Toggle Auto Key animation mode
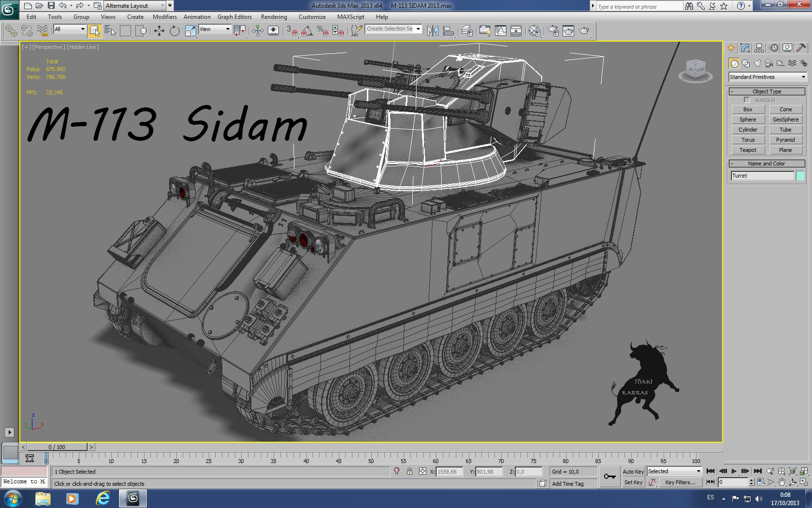 pyautogui.click(x=633, y=471)
